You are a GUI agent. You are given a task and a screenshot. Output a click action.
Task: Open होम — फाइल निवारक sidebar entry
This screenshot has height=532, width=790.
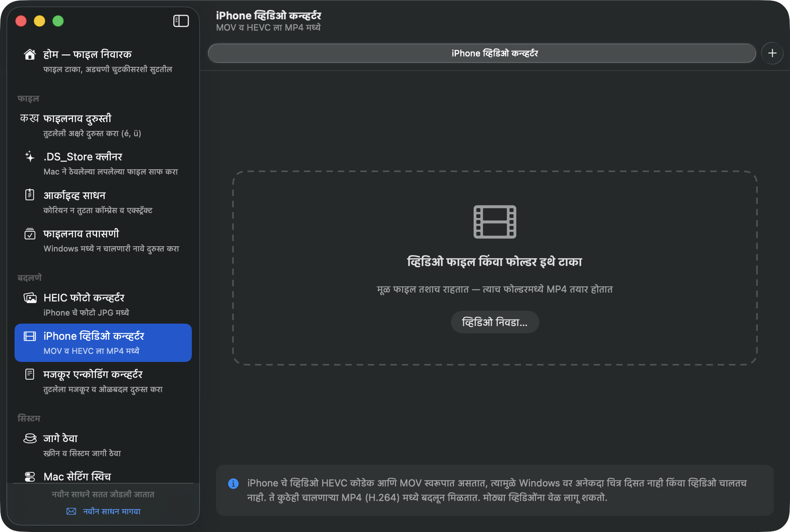(x=103, y=61)
